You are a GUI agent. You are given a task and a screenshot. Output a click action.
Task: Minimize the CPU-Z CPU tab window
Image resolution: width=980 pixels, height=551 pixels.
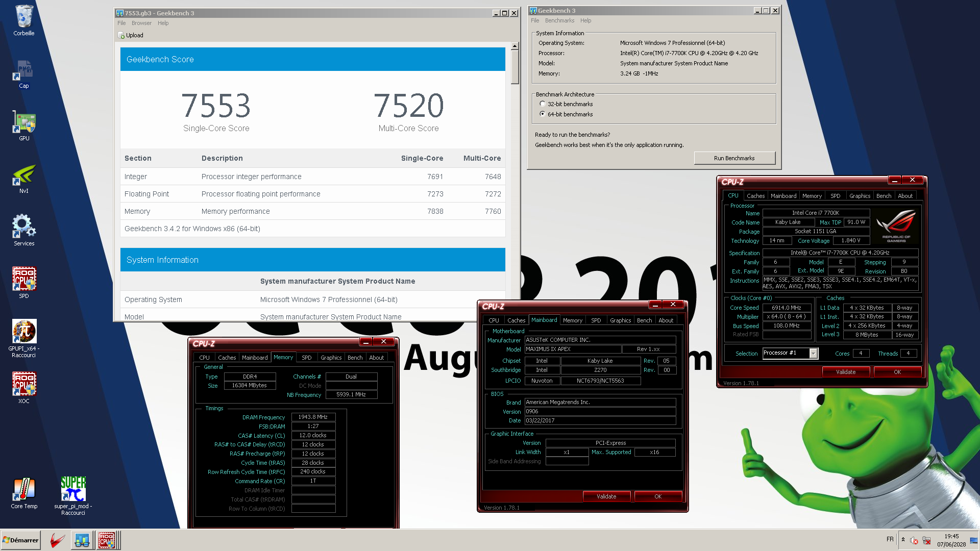894,180
